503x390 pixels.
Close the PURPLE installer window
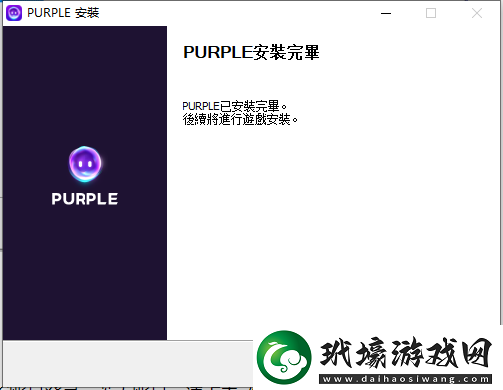click(x=477, y=13)
